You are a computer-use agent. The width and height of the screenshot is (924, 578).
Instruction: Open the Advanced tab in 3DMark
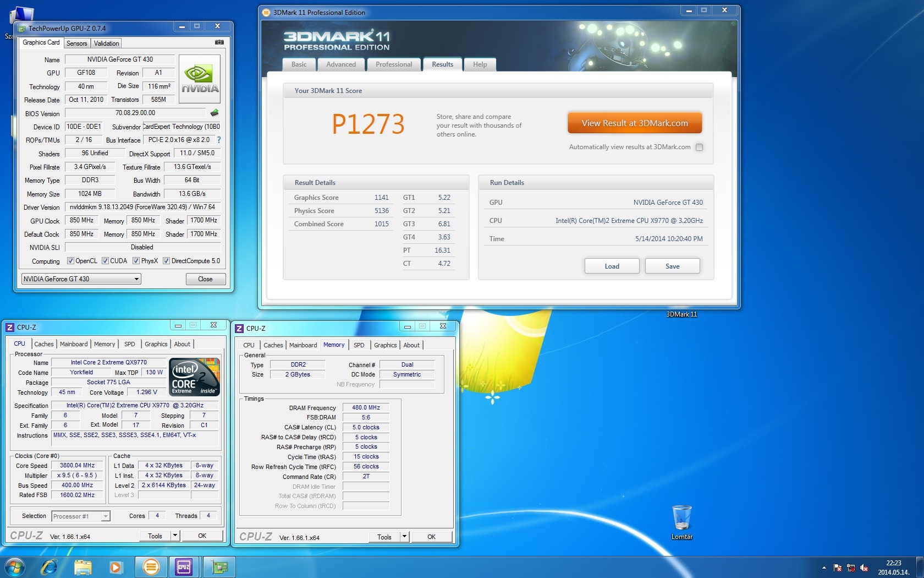(341, 64)
